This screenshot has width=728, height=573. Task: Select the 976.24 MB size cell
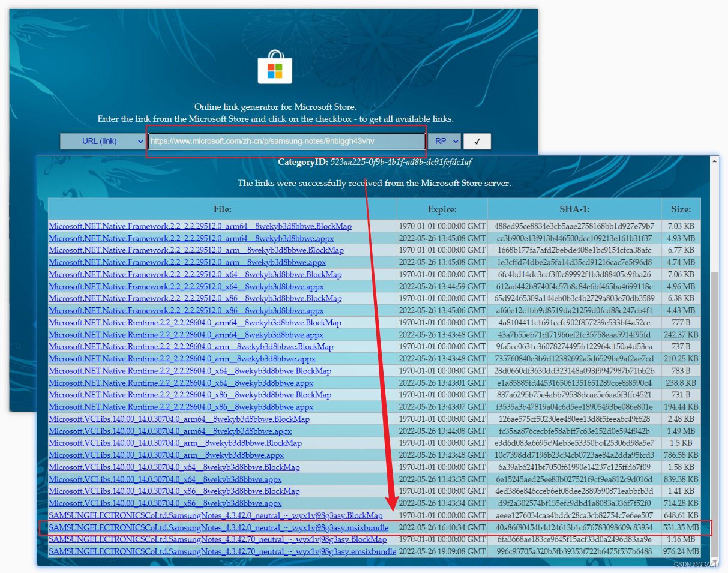(681, 551)
